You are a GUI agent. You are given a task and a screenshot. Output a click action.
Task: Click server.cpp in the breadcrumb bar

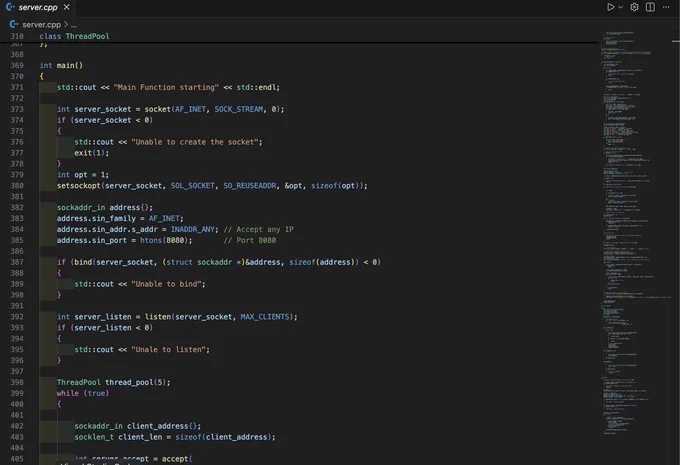pyautogui.click(x=41, y=25)
